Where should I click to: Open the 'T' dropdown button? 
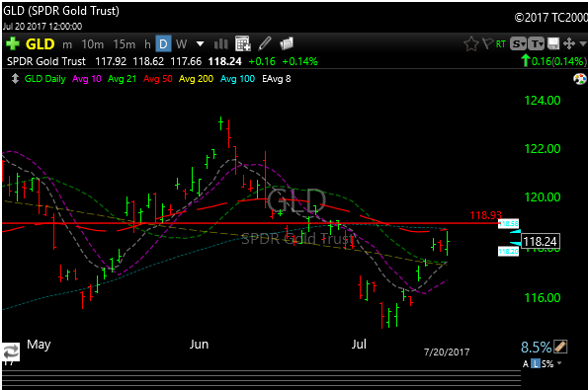[537, 44]
